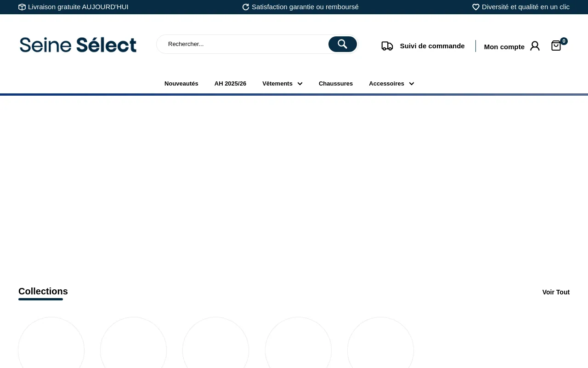
Task: Click Voir Tout for collections
Action: coord(556,292)
